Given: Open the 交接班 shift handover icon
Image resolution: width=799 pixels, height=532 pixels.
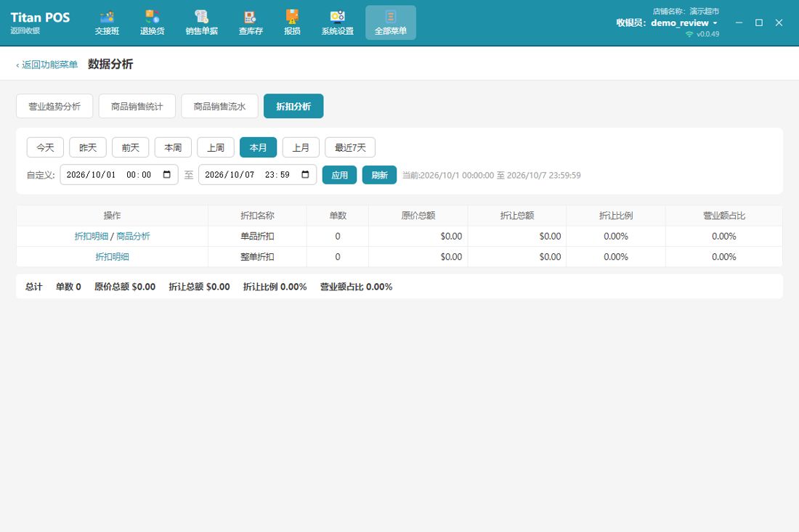Looking at the screenshot, I should pyautogui.click(x=107, y=23).
